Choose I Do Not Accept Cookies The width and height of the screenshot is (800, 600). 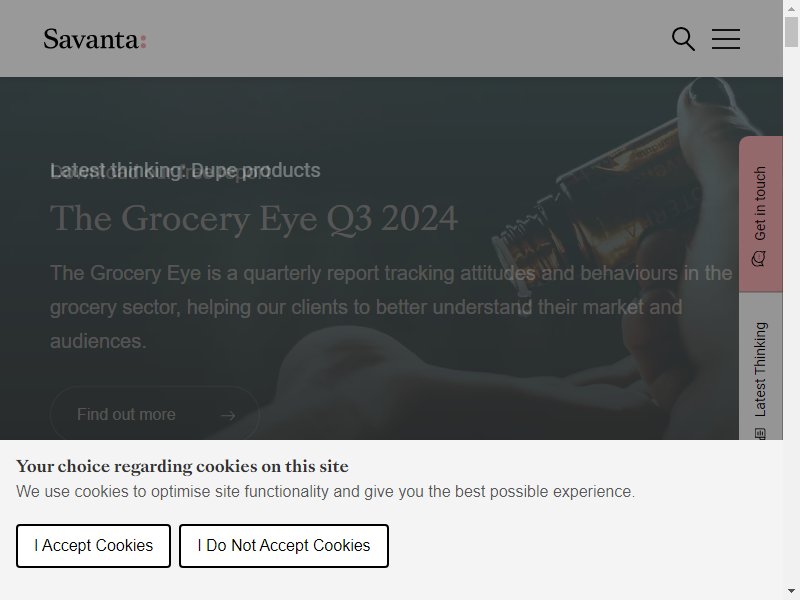(x=284, y=545)
